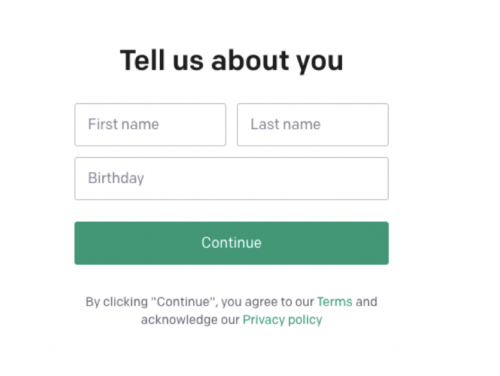Activate the birthday date box
The width and height of the screenshot is (500, 376).
point(231,178)
